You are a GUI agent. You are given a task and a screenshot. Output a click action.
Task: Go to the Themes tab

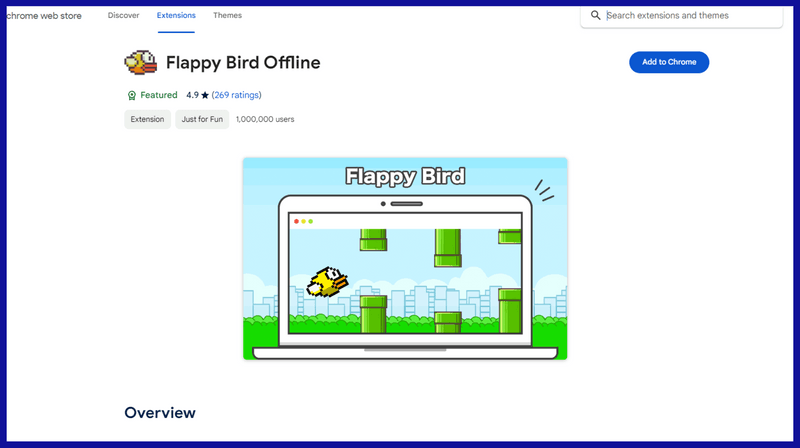(227, 15)
